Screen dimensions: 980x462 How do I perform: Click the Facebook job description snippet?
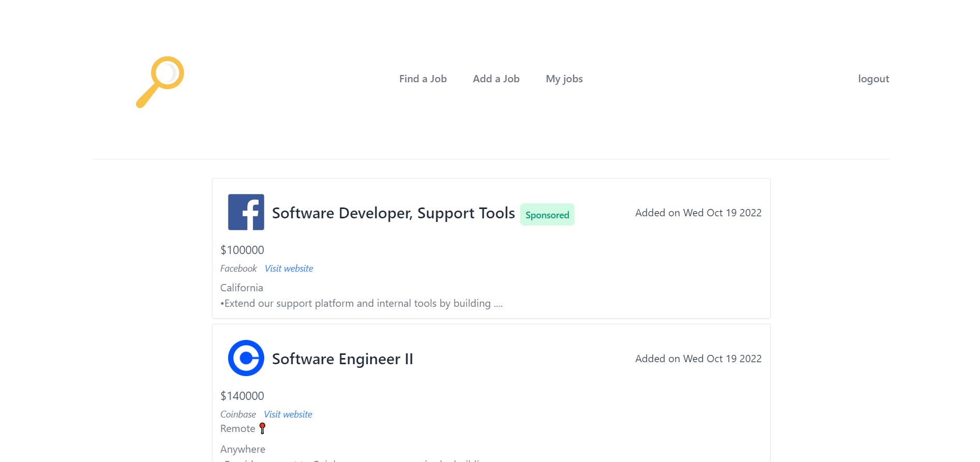pos(361,304)
